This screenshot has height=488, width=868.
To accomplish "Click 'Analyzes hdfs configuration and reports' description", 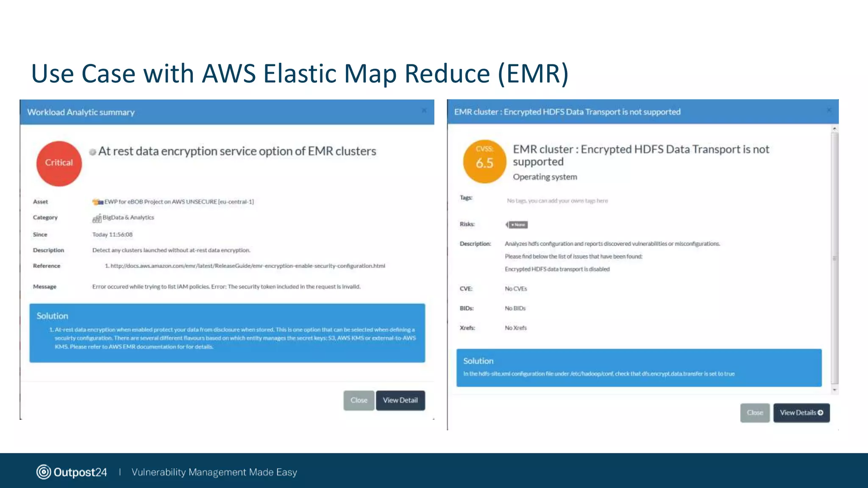I will (612, 244).
